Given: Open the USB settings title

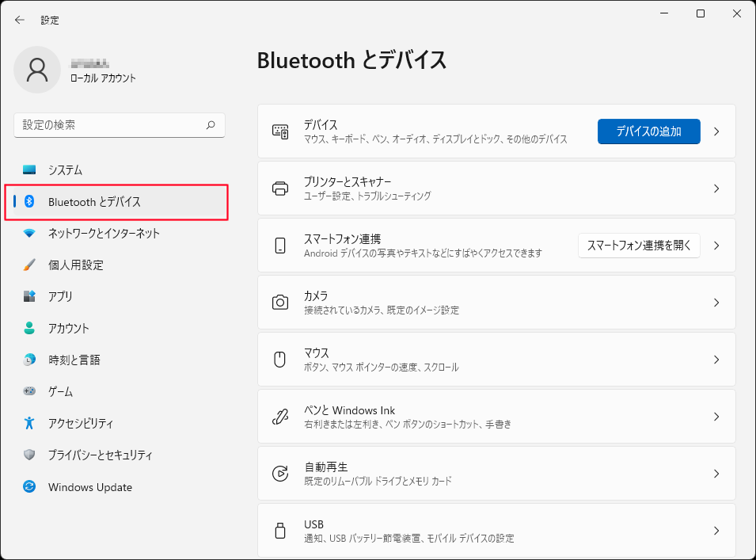Looking at the screenshot, I should pyautogui.click(x=313, y=524).
